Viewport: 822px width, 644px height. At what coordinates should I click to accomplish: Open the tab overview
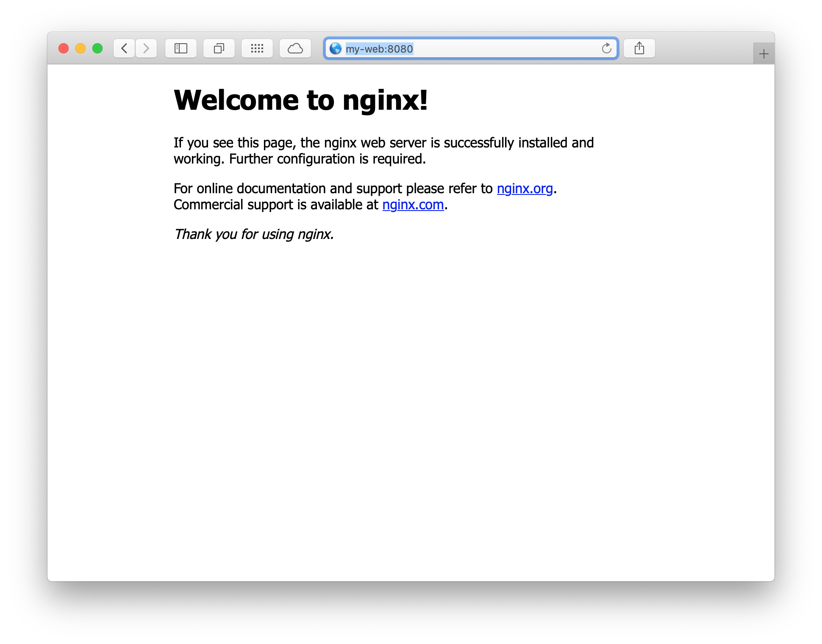(x=219, y=48)
